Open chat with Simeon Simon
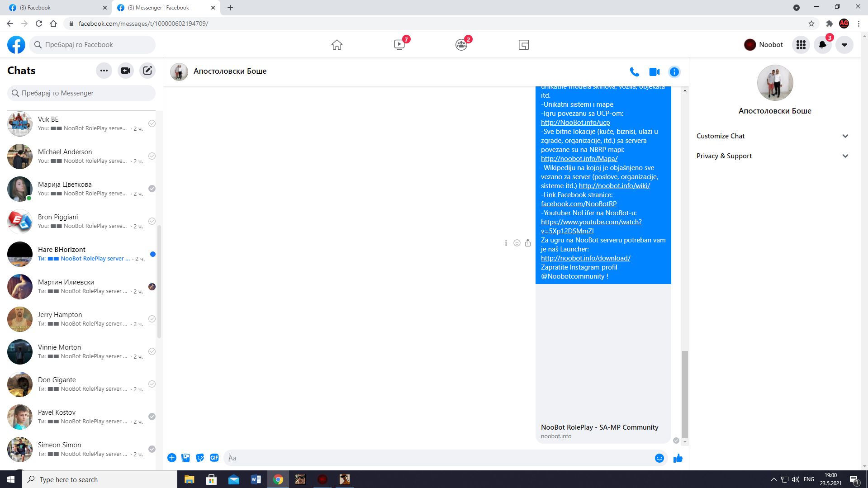This screenshot has width=868, height=488. point(81,449)
